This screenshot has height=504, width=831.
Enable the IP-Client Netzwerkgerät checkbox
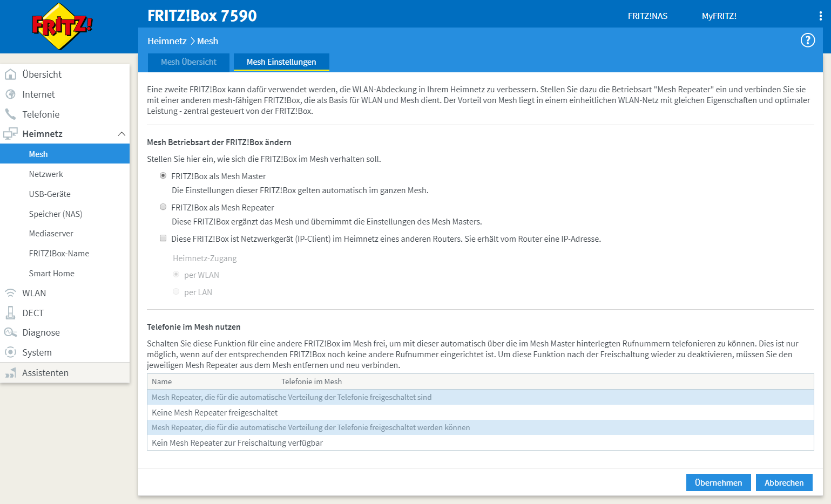pyautogui.click(x=163, y=239)
